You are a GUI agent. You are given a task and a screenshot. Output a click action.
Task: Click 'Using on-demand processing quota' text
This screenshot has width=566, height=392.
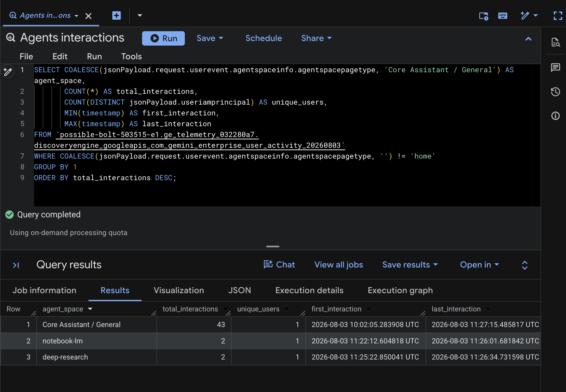click(69, 233)
